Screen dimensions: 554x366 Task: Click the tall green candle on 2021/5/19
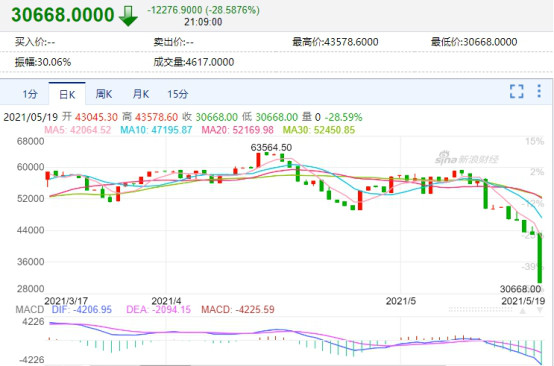coord(540,258)
